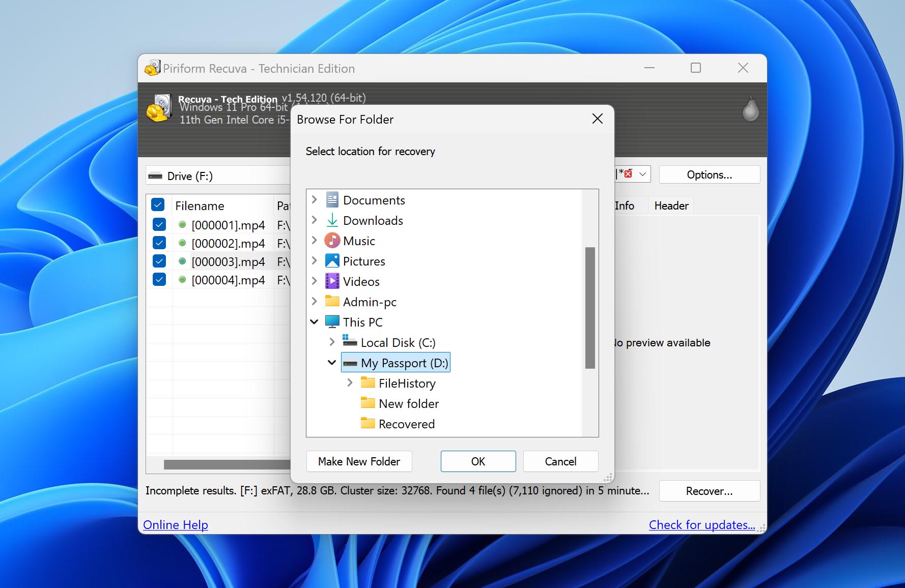Expand the Music node
905x588 pixels.
pos(315,240)
